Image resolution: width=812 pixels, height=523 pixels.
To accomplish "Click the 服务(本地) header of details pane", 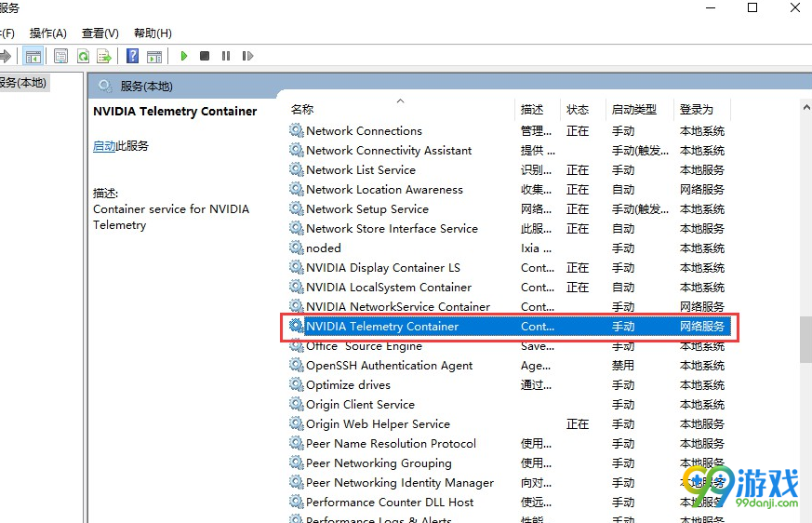I will (147, 86).
